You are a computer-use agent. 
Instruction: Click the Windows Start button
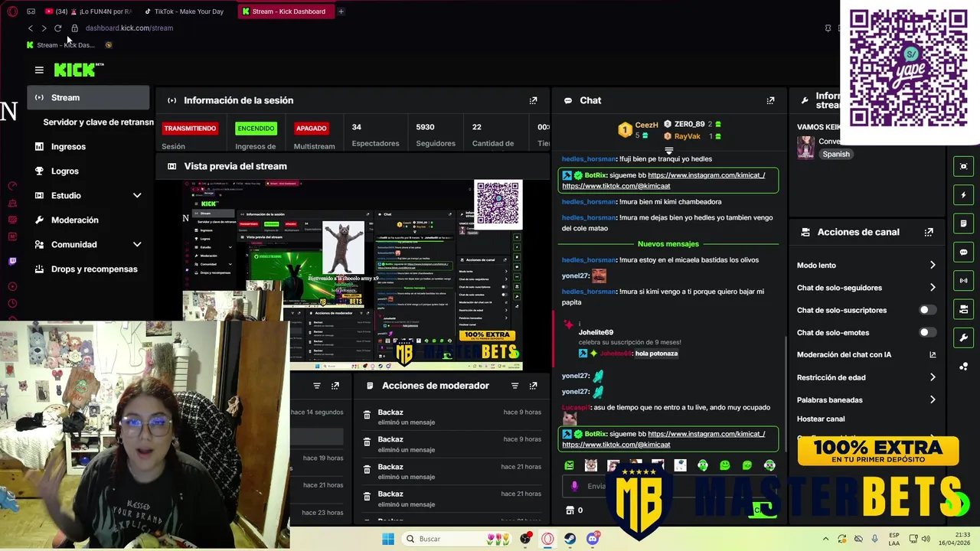[x=388, y=539]
